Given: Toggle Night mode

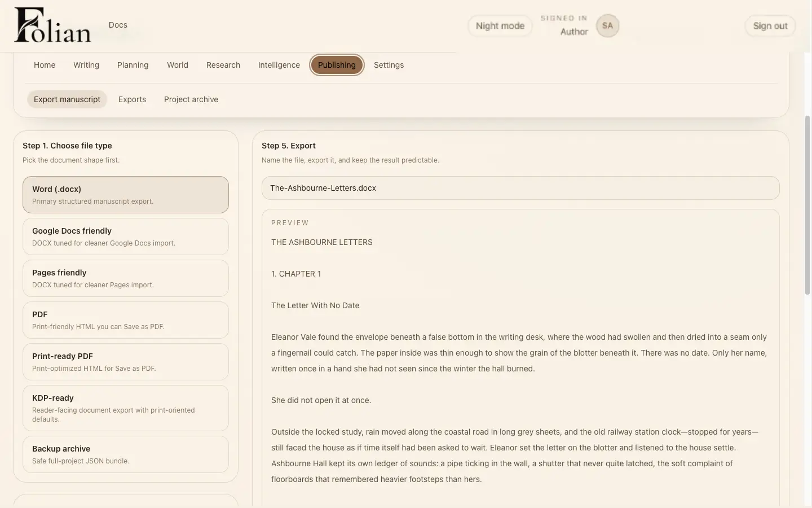Looking at the screenshot, I should [x=500, y=26].
